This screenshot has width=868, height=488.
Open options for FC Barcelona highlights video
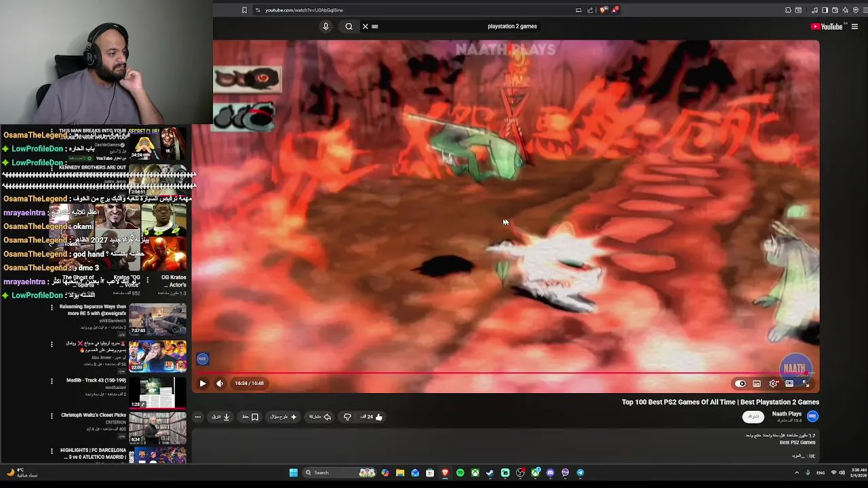pos(52,450)
